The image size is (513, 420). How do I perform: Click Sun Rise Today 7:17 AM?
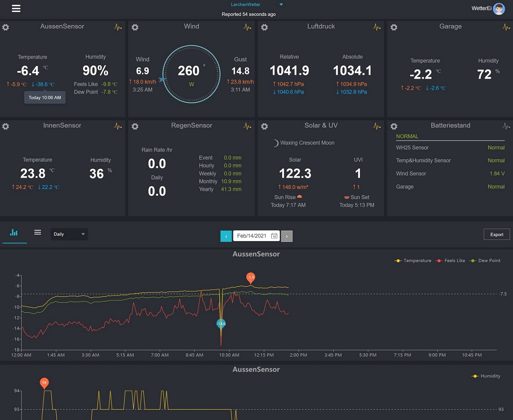pos(288,201)
